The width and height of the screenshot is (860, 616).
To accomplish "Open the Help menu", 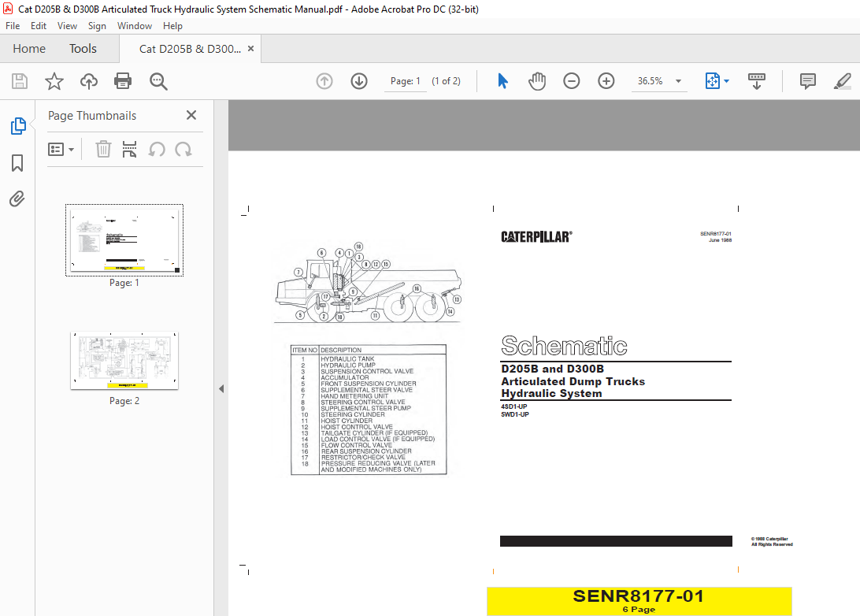I will pyautogui.click(x=172, y=26).
